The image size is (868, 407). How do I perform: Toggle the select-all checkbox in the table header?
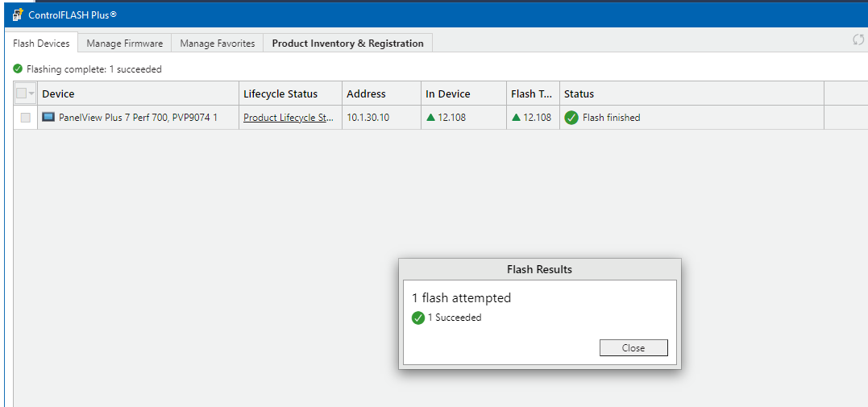pyautogui.click(x=21, y=93)
